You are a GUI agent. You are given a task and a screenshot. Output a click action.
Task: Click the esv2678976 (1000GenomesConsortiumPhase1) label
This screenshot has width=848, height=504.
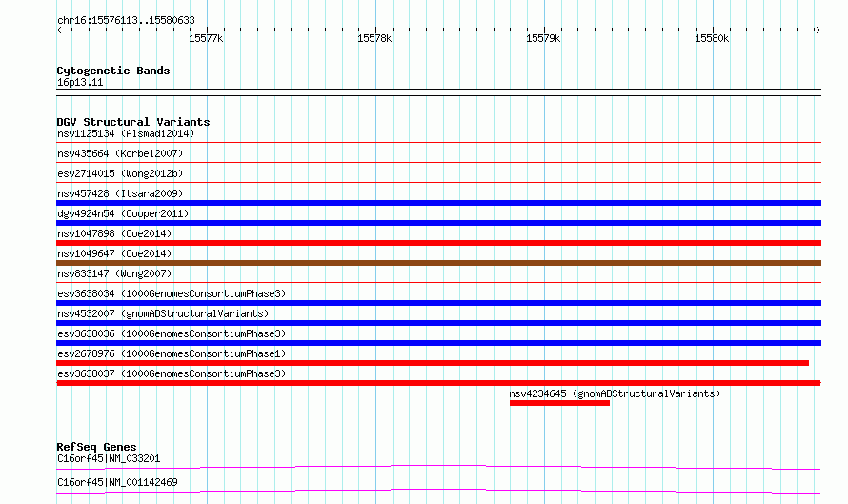pyautogui.click(x=172, y=353)
